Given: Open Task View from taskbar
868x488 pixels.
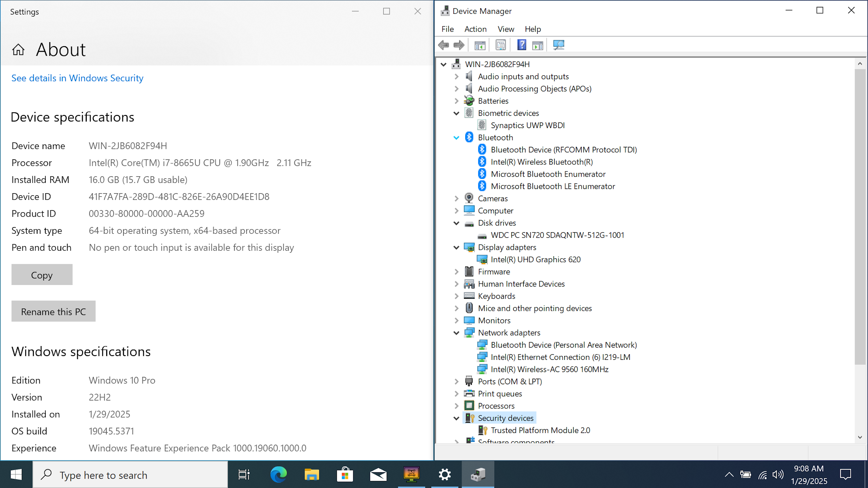Looking at the screenshot, I should pos(244,475).
